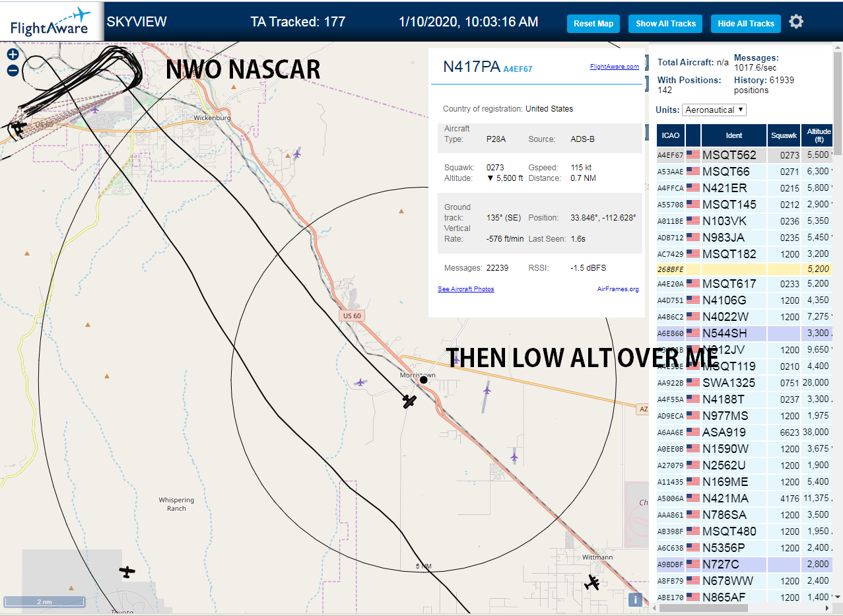The width and height of the screenshot is (843, 616).
Task: Select the purple aircraft west of Morristown
Action: pyautogui.click(x=360, y=382)
